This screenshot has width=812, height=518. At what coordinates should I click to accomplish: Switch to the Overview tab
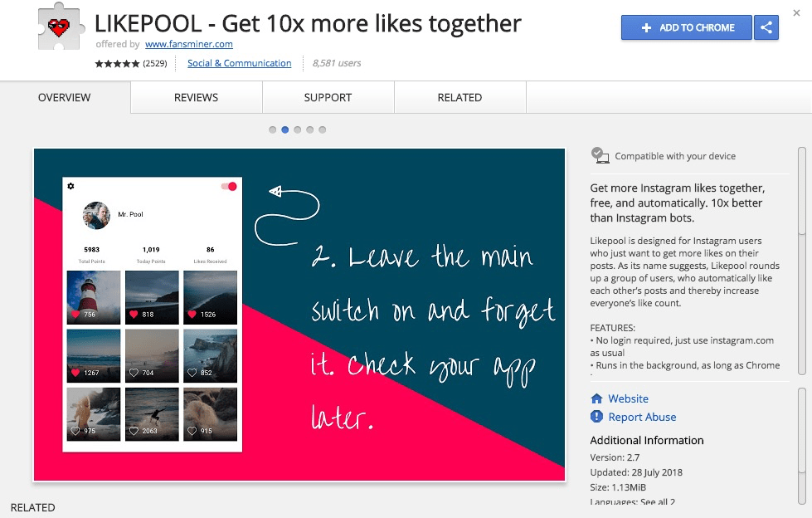tap(66, 97)
